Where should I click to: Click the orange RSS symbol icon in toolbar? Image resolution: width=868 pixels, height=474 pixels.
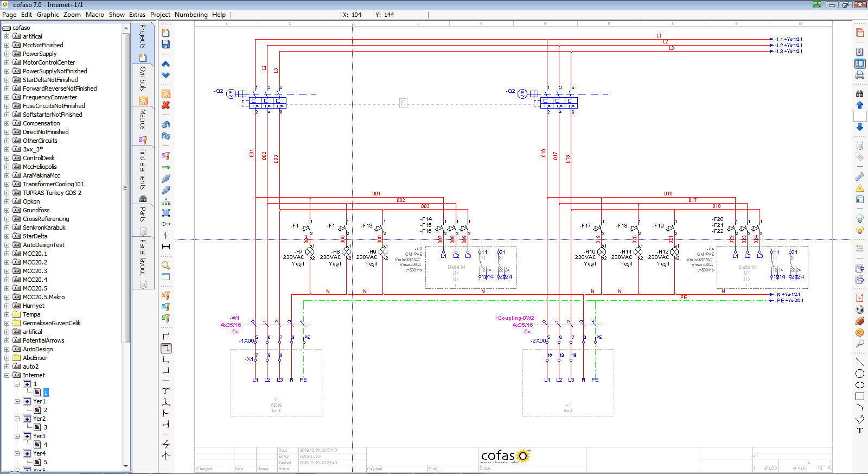(166, 94)
